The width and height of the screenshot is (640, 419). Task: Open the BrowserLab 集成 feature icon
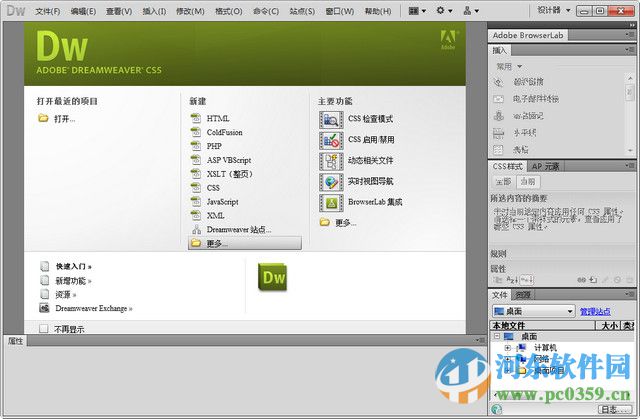pyautogui.click(x=331, y=203)
